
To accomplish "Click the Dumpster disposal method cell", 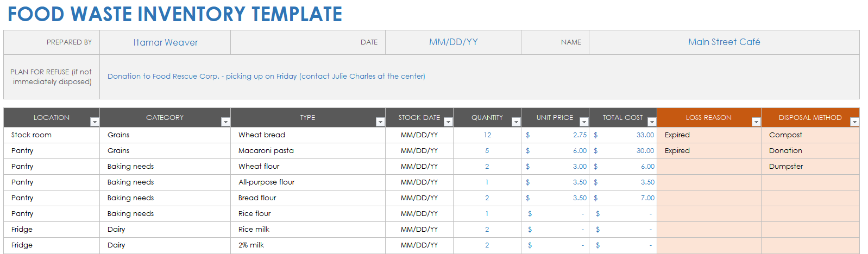I will [786, 167].
